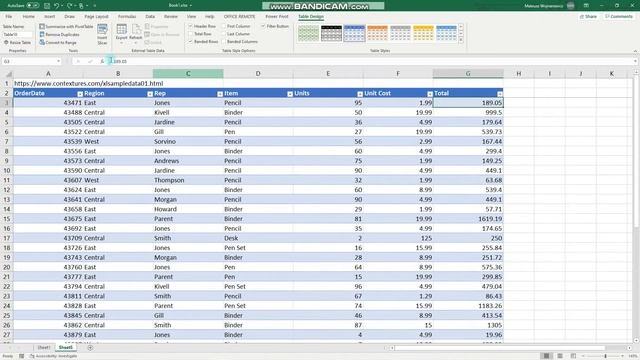
Task: Switch to Page Layout view in status bar
Action: click(x=560, y=356)
